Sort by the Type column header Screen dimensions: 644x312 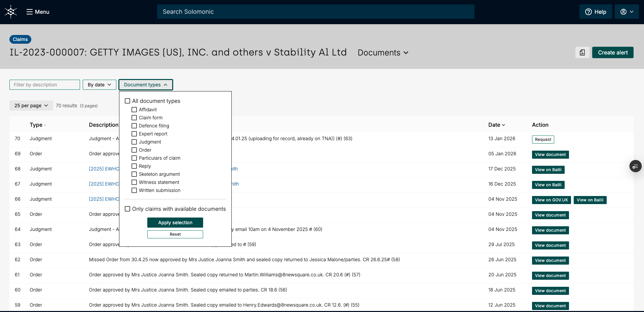pos(38,125)
